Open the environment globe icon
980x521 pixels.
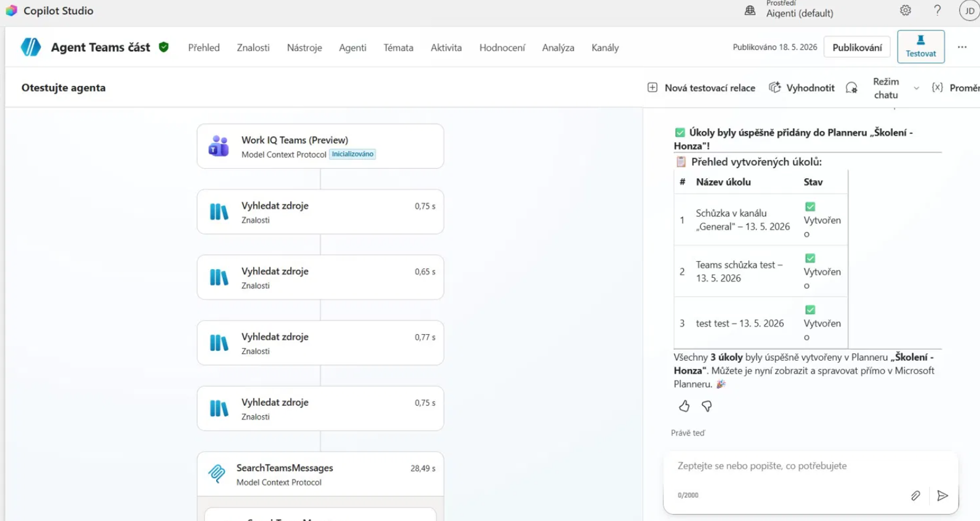pos(750,10)
